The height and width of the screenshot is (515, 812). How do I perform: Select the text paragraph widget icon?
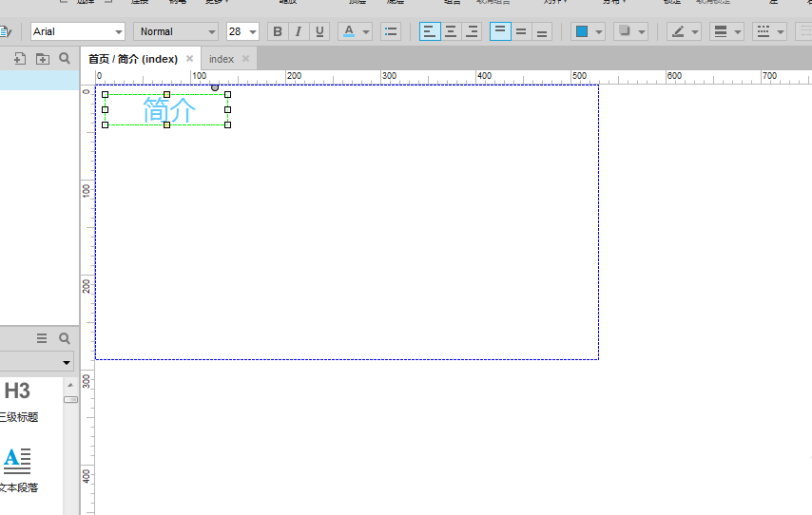[17, 461]
